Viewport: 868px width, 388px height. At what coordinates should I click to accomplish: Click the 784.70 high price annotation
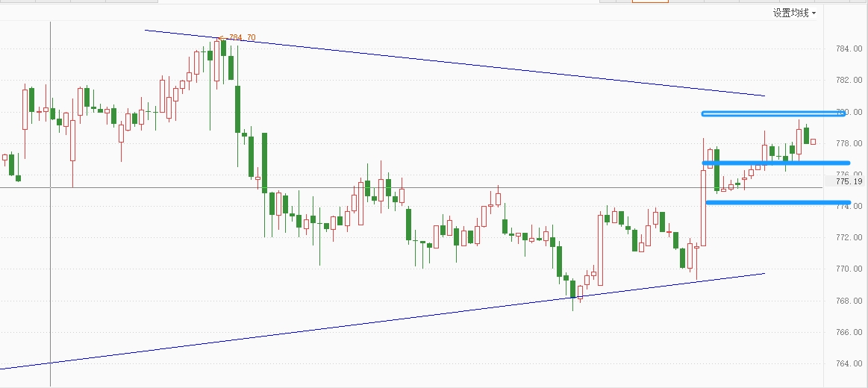pos(241,37)
